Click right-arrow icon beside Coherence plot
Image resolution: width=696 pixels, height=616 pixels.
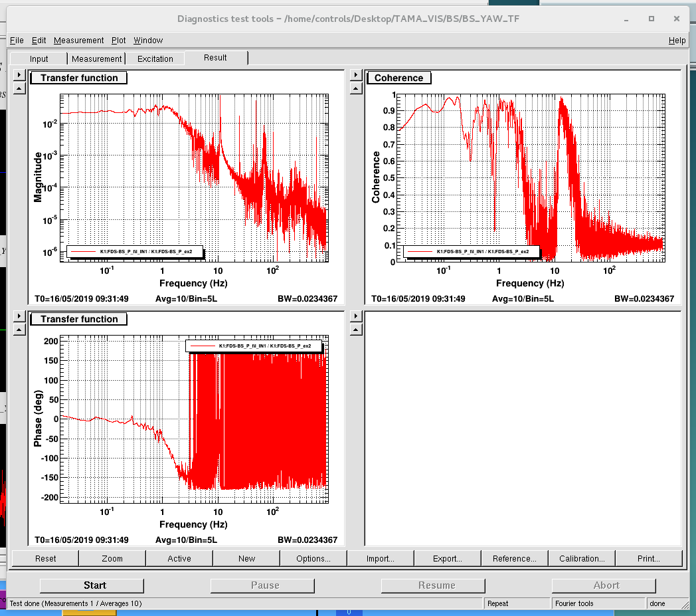pyautogui.click(x=356, y=74)
